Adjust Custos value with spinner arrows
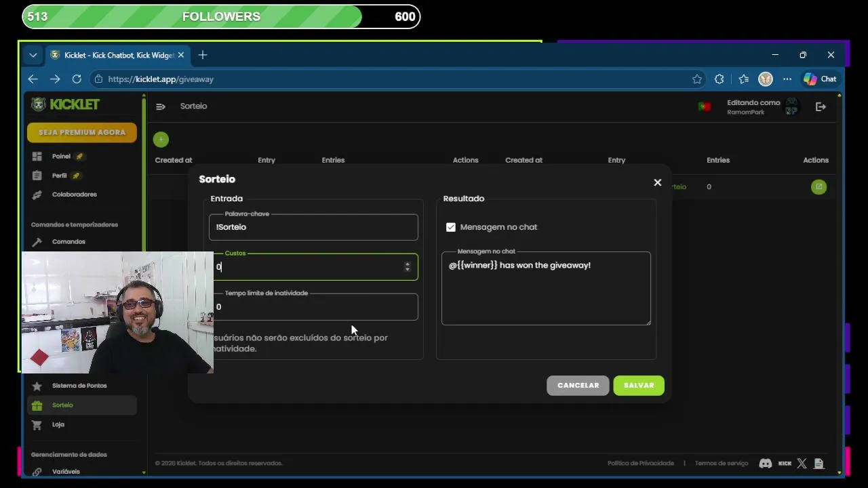 pos(407,267)
